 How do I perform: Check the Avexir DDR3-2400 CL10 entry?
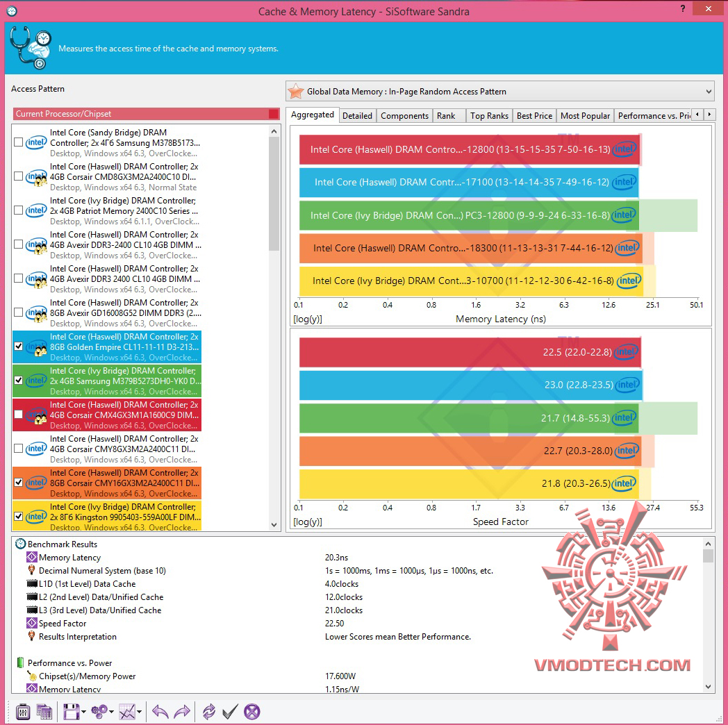(x=19, y=244)
